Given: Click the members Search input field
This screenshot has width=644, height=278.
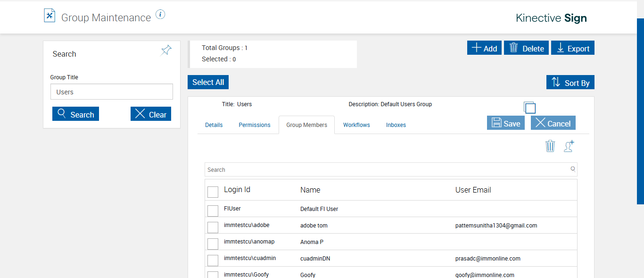Looking at the screenshot, I should click(x=391, y=169).
